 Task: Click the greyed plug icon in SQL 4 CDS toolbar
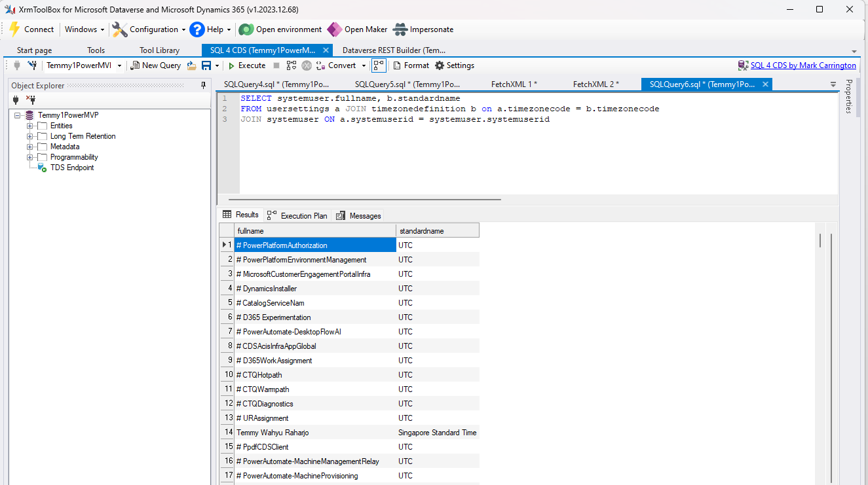point(17,65)
